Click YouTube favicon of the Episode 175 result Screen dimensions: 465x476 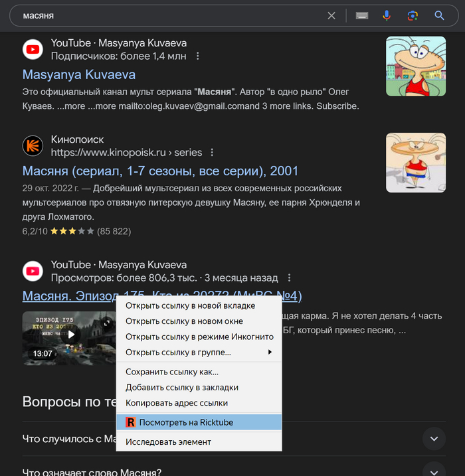33,271
